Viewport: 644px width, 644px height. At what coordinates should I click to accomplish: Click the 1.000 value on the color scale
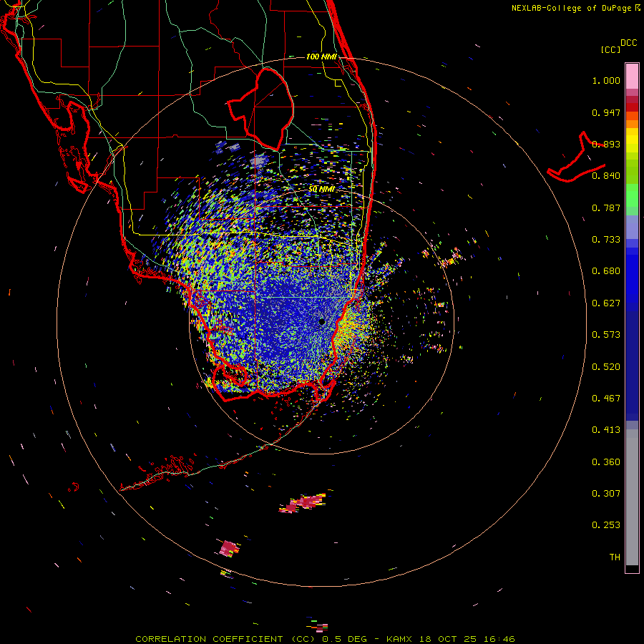(606, 80)
